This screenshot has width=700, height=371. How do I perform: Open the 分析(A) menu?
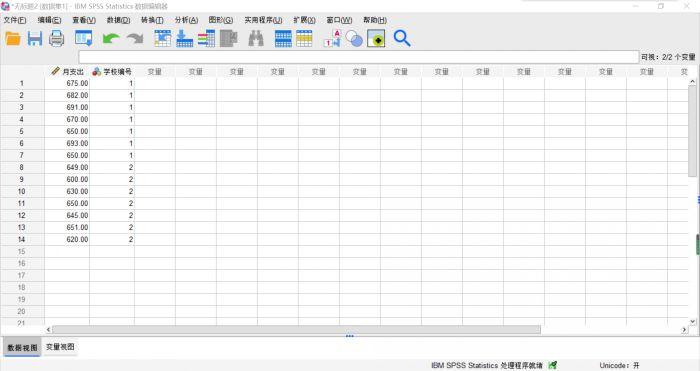click(186, 20)
